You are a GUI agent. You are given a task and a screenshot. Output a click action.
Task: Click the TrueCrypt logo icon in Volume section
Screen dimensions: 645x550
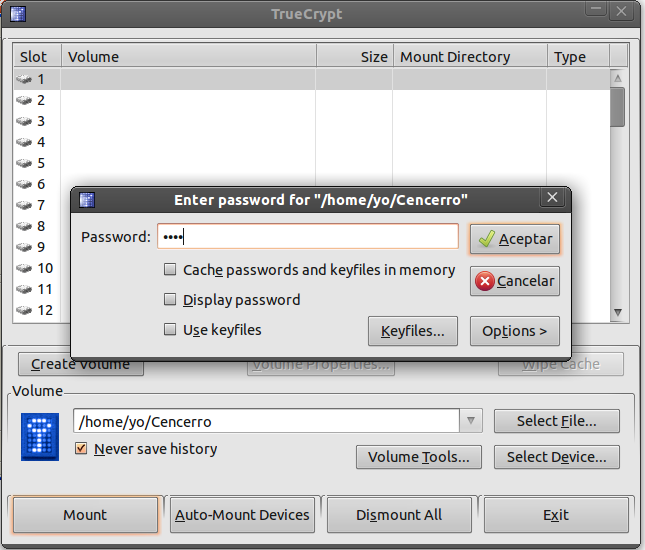pos(40,435)
